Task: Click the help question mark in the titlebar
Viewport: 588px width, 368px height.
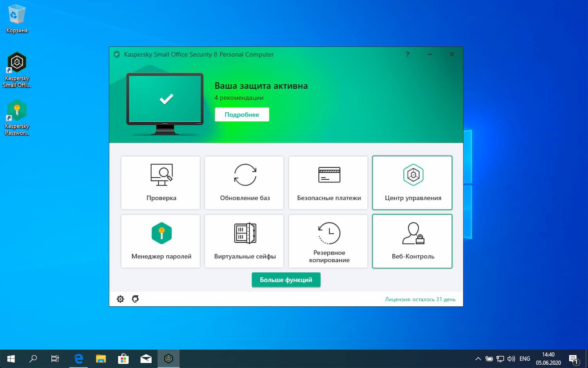Action: [x=408, y=54]
